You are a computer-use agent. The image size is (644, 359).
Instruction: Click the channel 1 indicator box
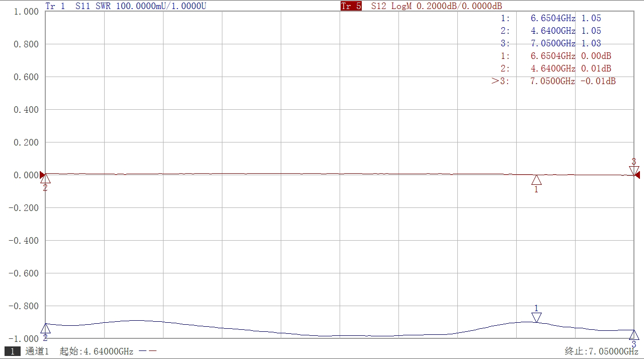click(x=13, y=351)
